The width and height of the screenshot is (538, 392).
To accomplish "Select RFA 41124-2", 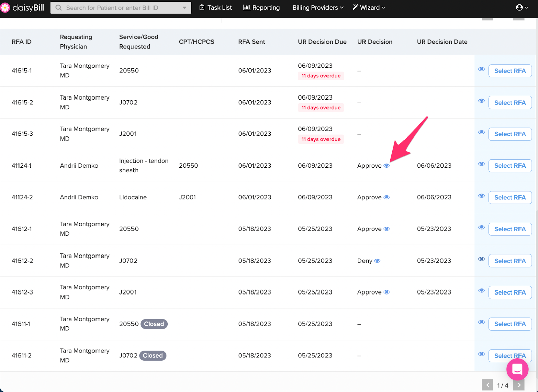I will tap(510, 197).
